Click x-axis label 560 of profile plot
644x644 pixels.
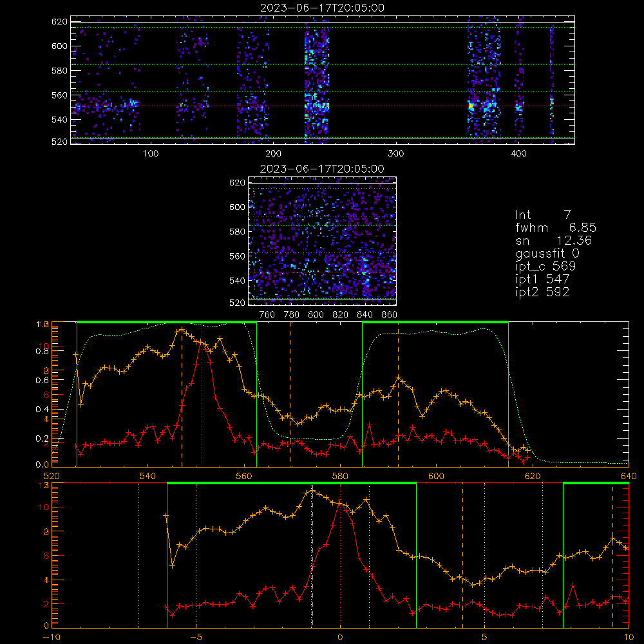click(x=244, y=476)
